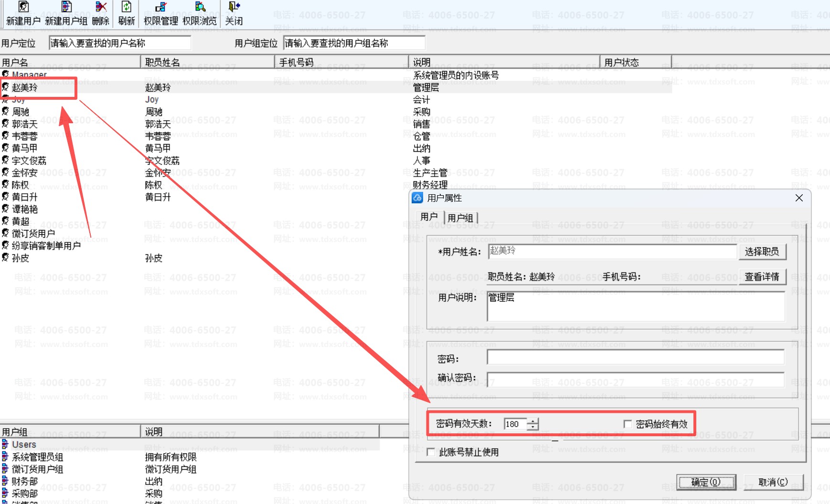Click the 取消(C) button
The height and width of the screenshot is (504, 830).
click(x=773, y=482)
